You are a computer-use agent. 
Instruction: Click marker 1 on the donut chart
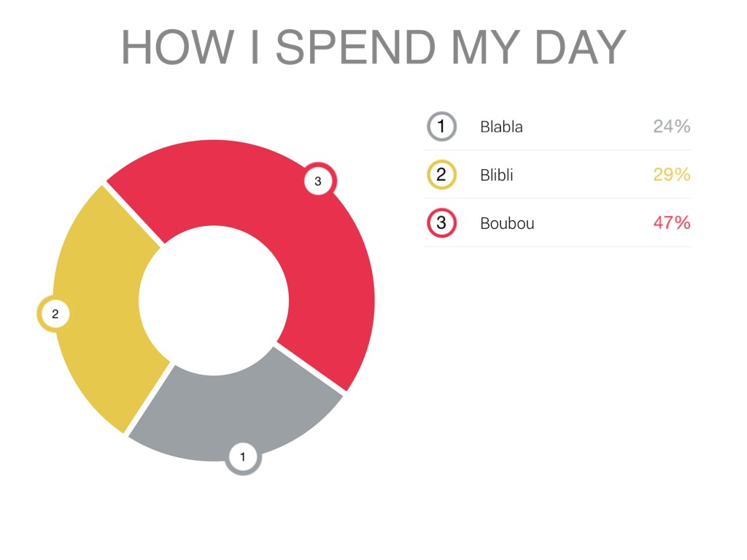pos(243,458)
